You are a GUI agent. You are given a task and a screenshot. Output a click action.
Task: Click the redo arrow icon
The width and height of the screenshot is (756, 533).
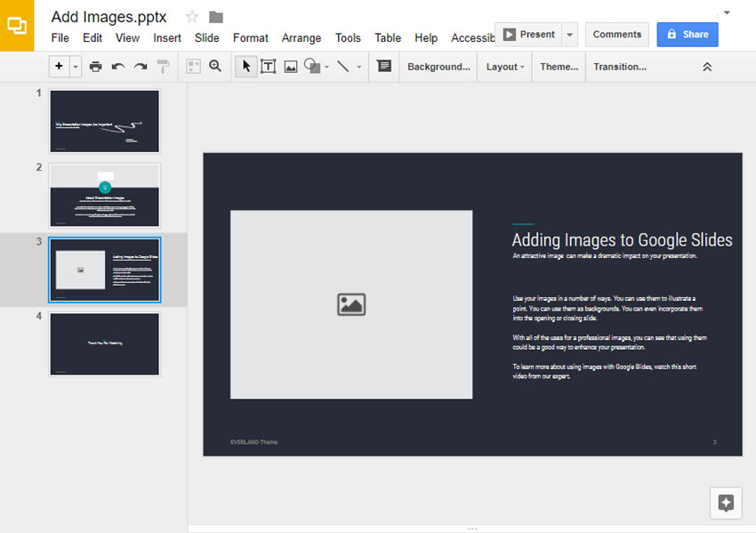coord(140,67)
